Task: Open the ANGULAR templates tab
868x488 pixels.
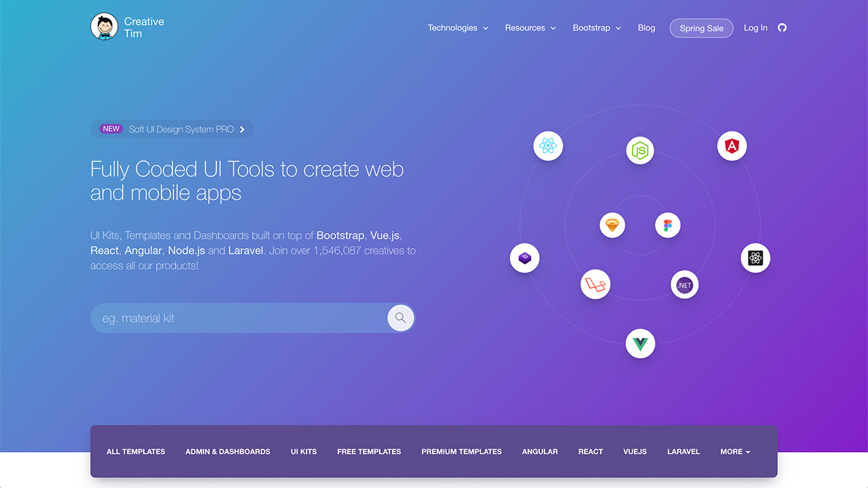Action: coord(540,451)
